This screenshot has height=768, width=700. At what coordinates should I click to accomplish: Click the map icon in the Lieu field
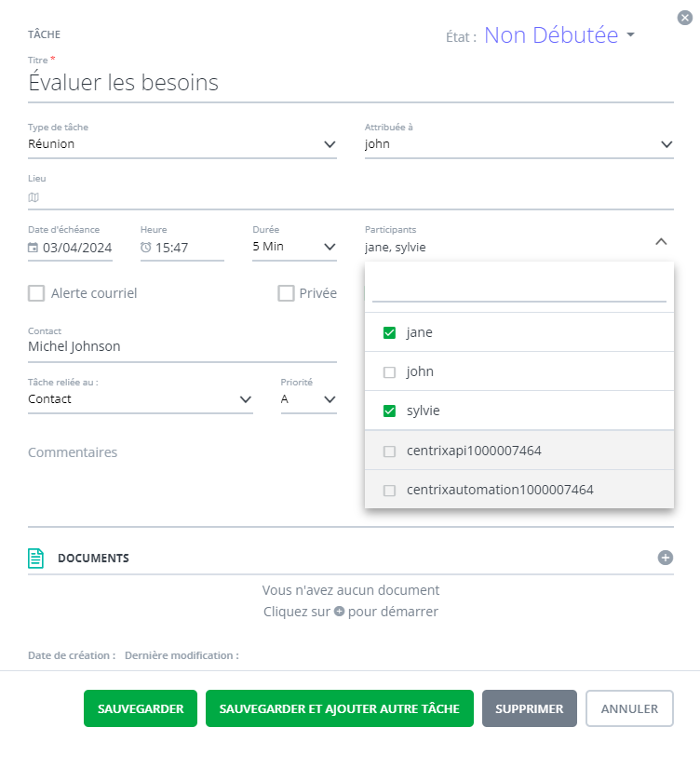click(x=34, y=197)
